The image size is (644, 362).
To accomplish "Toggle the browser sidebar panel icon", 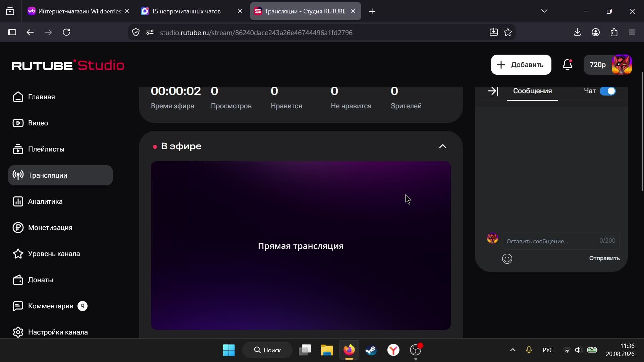I will pos(12,33).
